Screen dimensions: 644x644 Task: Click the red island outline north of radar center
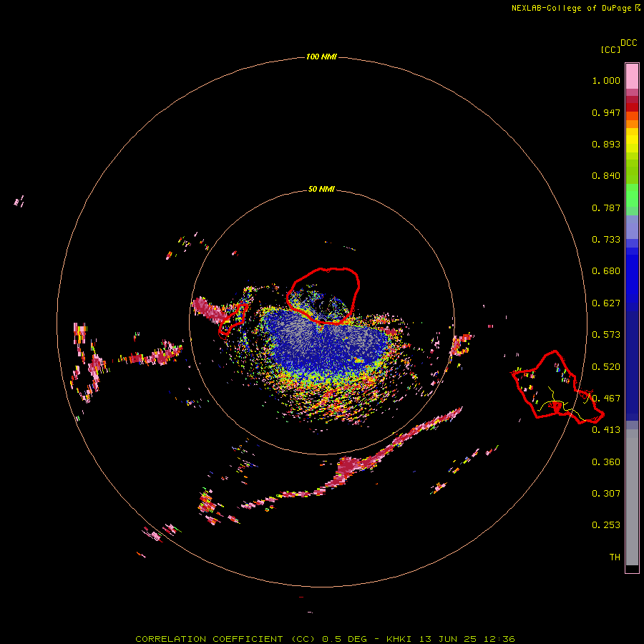click(323, 296)
